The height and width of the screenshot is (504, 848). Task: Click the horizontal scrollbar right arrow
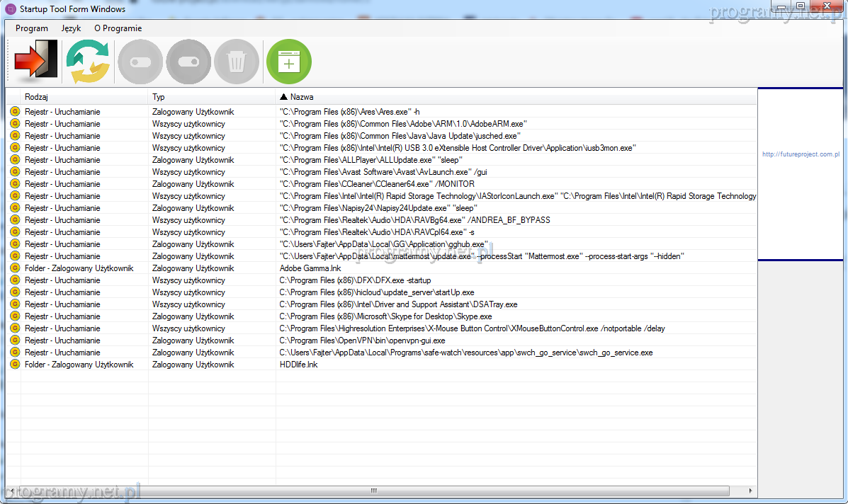(751, 491)
